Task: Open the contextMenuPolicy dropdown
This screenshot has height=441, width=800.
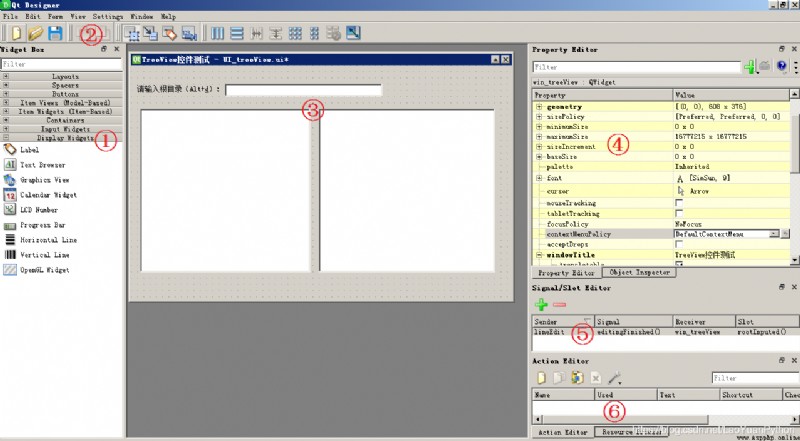Action: click(x=774, y=234)
